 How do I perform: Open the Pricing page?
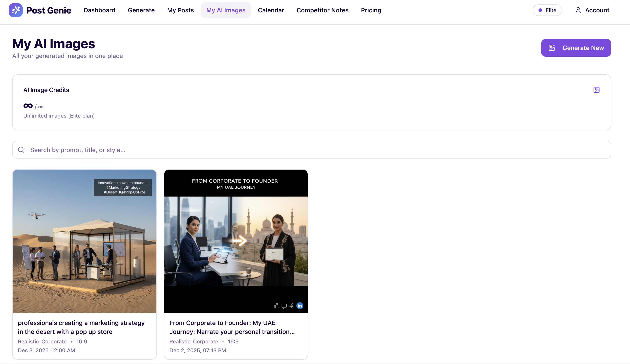click(x=371, y=10)
